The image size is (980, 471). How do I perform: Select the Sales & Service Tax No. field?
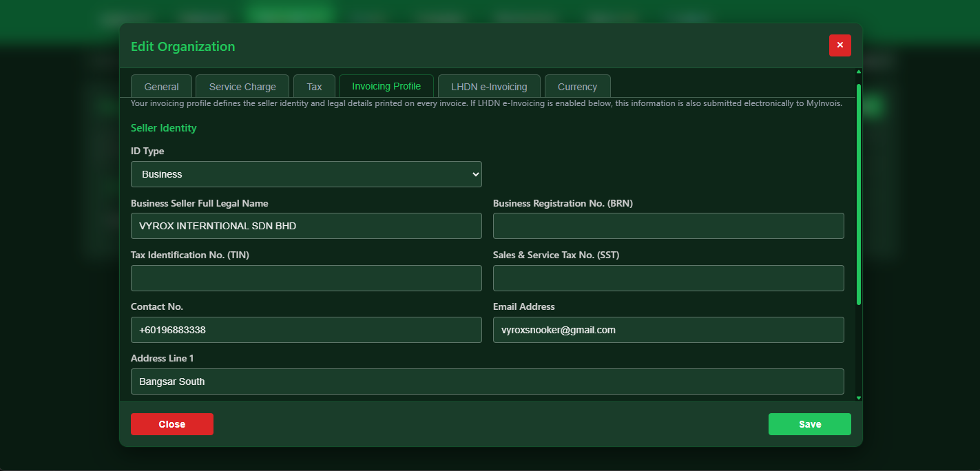click(668, 278)
